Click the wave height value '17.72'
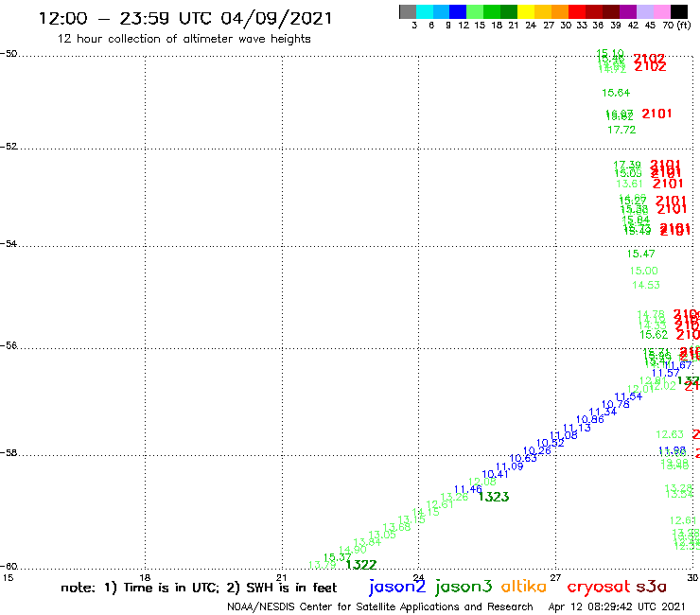The width and height of the screenshot is (700, 615). (621, 130)
